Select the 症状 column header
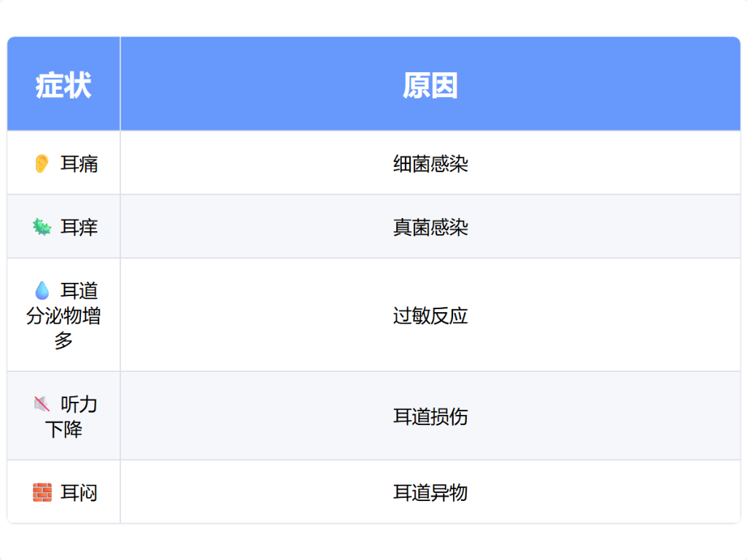This screenshot has width=747, height=560. pos(63,85)
